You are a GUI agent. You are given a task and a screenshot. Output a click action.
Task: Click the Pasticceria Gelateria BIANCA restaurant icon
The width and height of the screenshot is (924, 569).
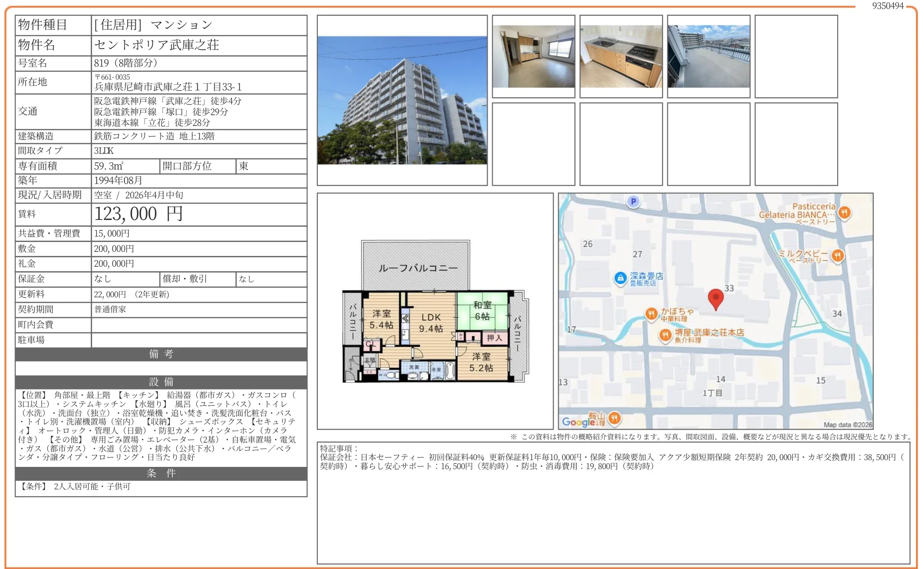point(844,212)
